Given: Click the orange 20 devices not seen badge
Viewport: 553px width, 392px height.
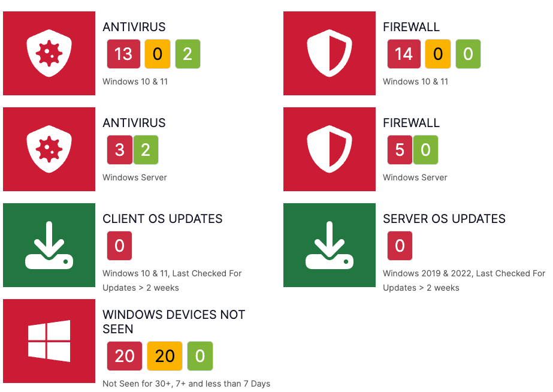Looking at the screenshot, I should [x=165, y=356].
